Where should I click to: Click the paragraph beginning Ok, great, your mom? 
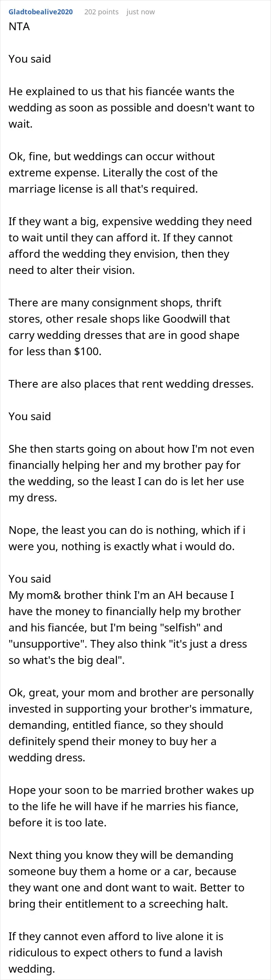coord(131,725)
